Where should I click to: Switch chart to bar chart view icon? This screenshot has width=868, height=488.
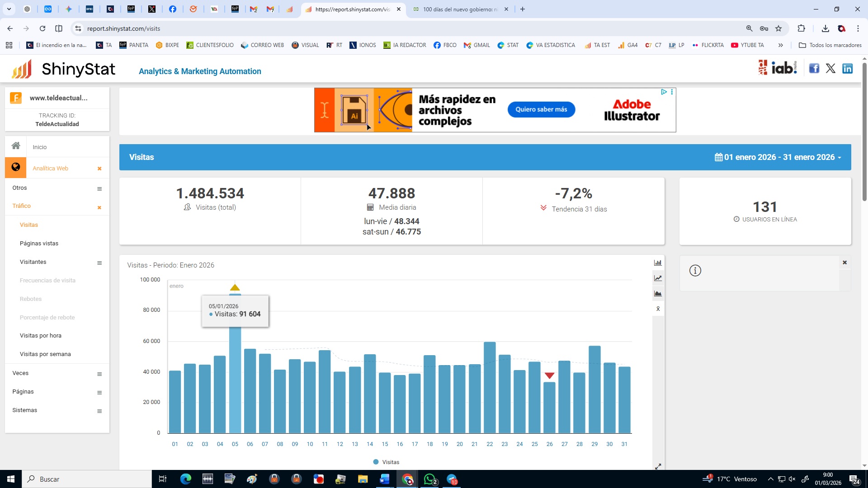[658, 263]
